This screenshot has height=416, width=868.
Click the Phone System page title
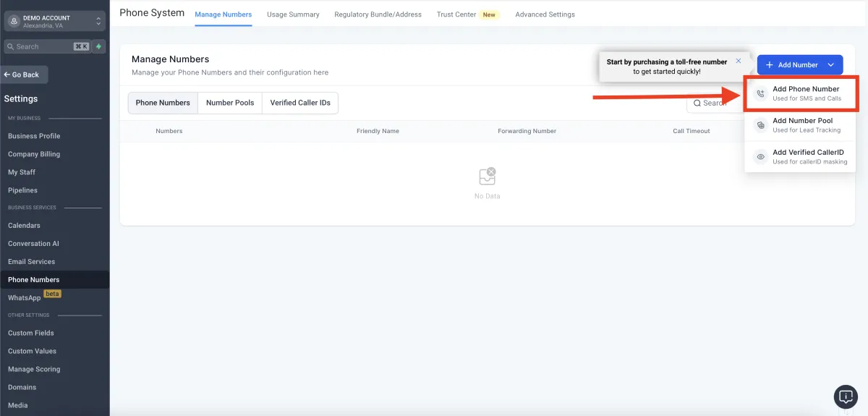click(x=152, y=13)
